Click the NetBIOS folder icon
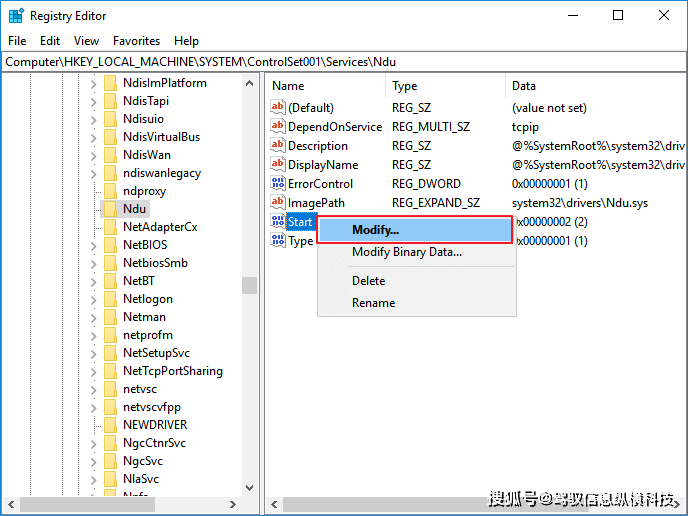This screenshot has height=516, width=688. [110, 245]
